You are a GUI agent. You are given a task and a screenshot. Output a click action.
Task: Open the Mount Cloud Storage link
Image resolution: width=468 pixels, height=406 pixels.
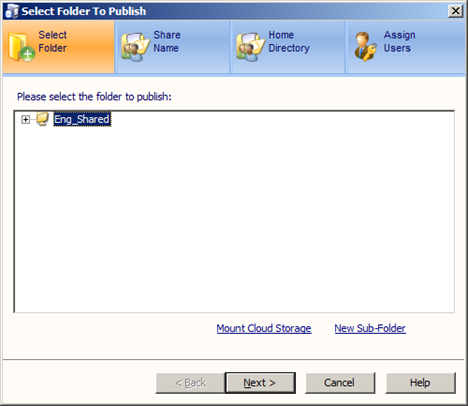point(264,328)
